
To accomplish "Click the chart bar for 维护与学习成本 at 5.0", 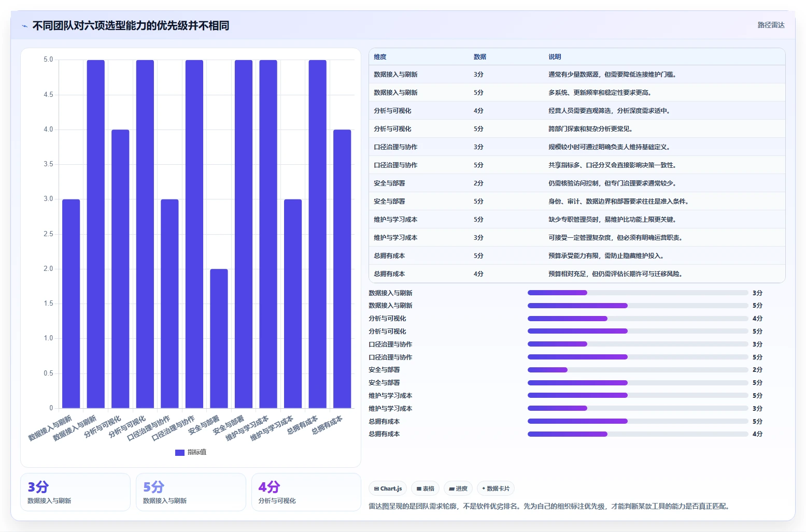I will pos(268,234).
